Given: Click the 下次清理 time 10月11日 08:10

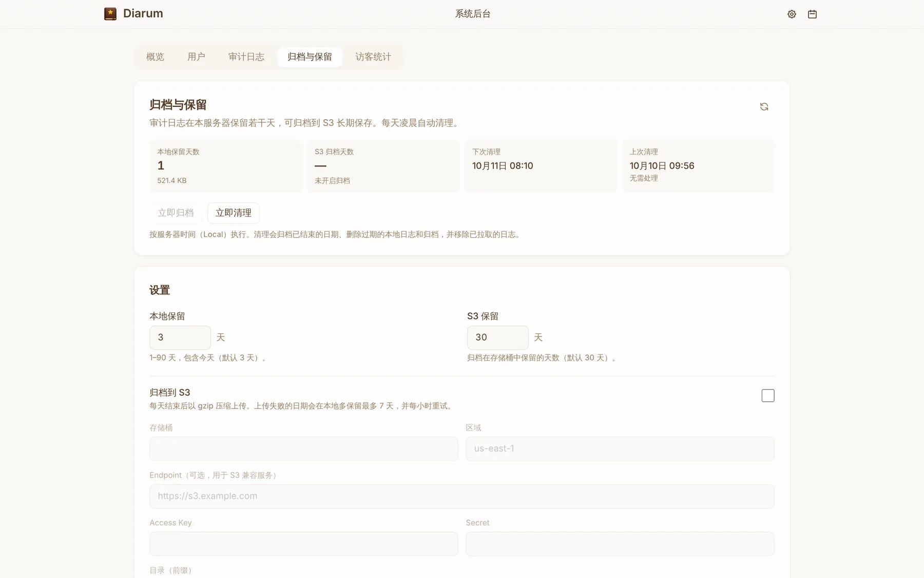Looking at the screenshot, I should click(x=503, y=165).
